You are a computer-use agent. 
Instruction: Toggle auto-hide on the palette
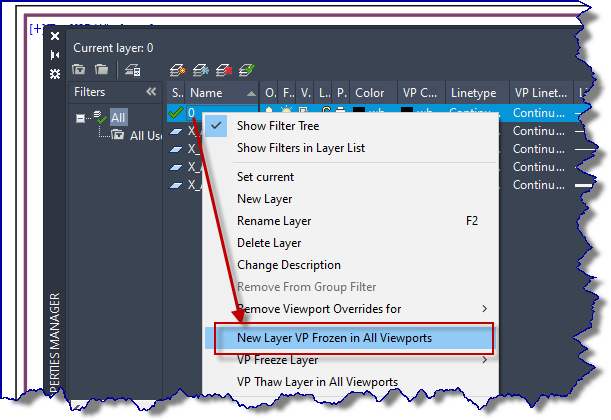click(55, 55)
